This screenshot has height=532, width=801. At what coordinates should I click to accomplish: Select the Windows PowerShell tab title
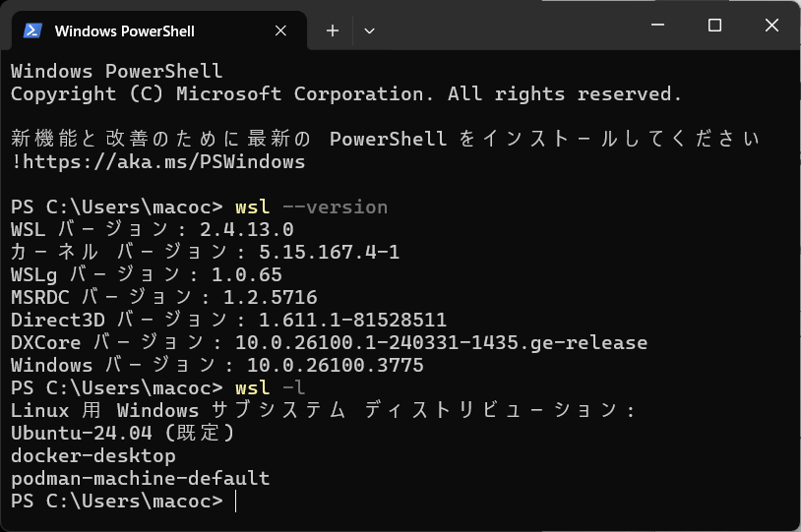(x=124, y=30)
